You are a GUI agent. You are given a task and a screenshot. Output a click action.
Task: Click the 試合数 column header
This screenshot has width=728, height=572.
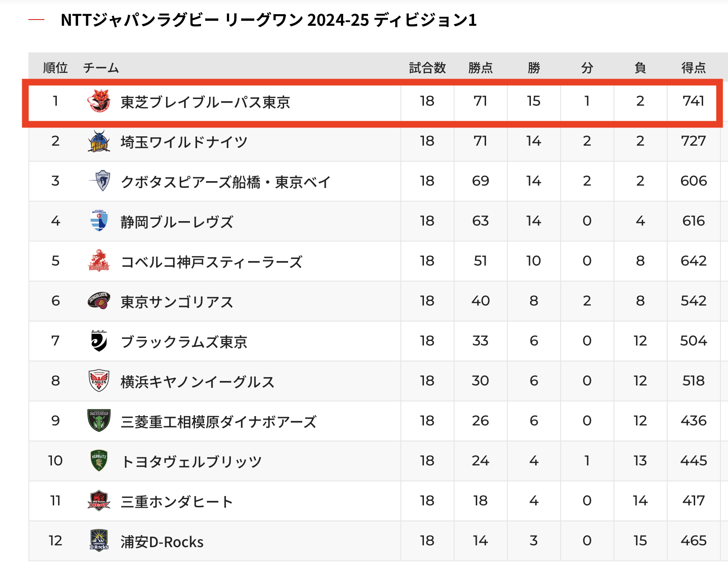[427, 68]
